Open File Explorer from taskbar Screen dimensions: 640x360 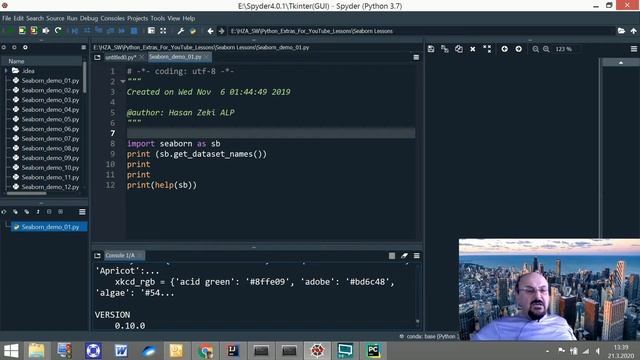pyautogui.click(x=37, y=351)
